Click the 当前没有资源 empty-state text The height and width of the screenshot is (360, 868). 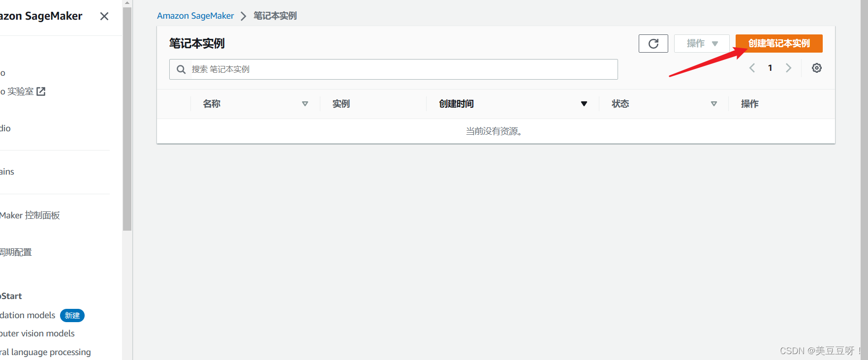pos(494,131)
